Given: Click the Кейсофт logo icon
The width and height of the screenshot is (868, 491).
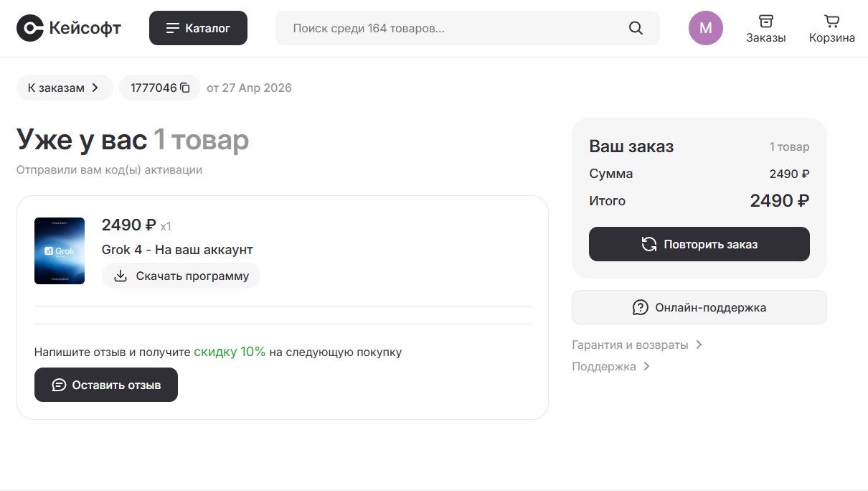Looking at the screenshot, I should (x=30, y=28).
